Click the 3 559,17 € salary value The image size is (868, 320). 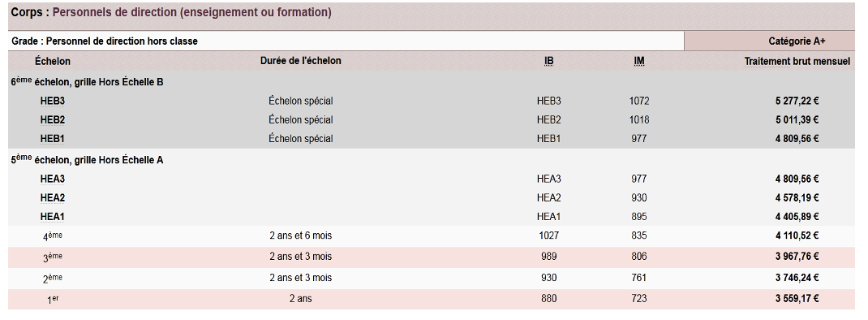[x=797, y=298]
